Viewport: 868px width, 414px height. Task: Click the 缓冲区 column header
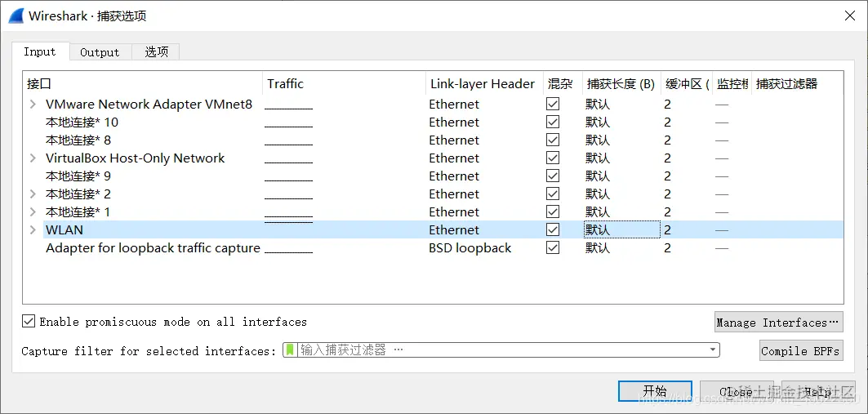(x=688, y=84)
